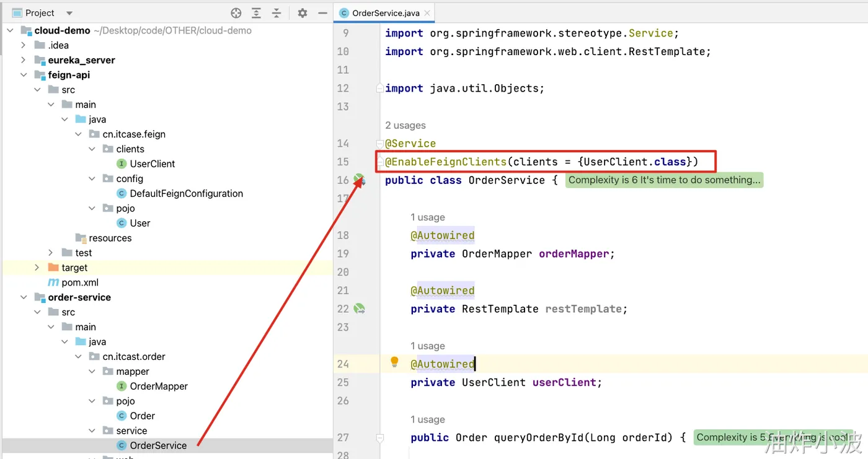Close the OrderService.java tab
The height and width of the screenshot is (459, 868).
click(427, 13)
